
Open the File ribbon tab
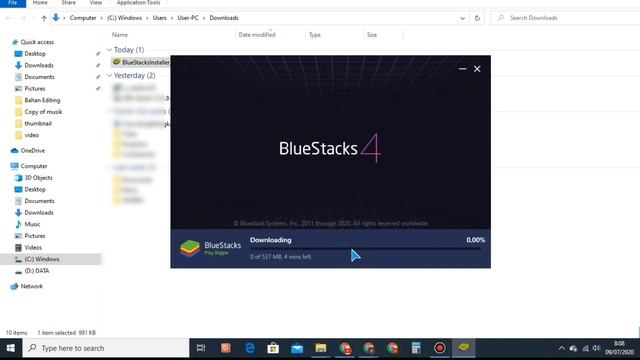pos(13,3)
